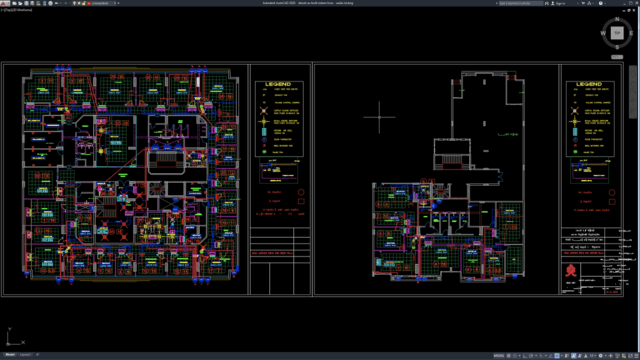640x360 pixels.
Task: Open the Top view controls menu
Action: (7, 10)
